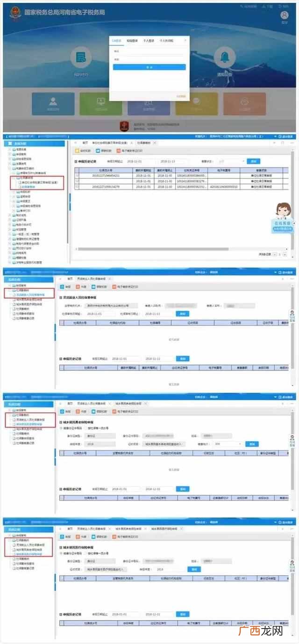Open 我的待办 round icon on login page

pyautogui.click(x=81, y=57)
